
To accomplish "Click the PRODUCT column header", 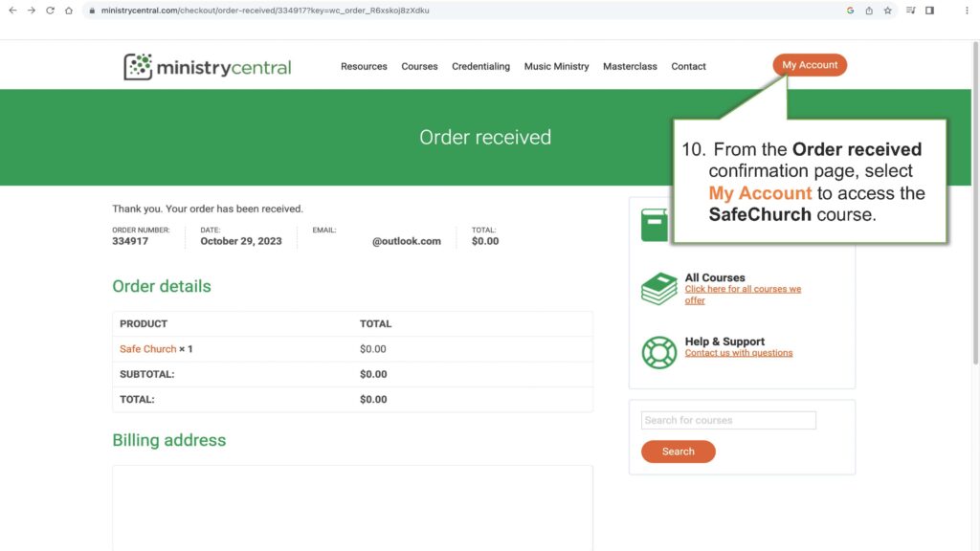I will pos(144,323).
